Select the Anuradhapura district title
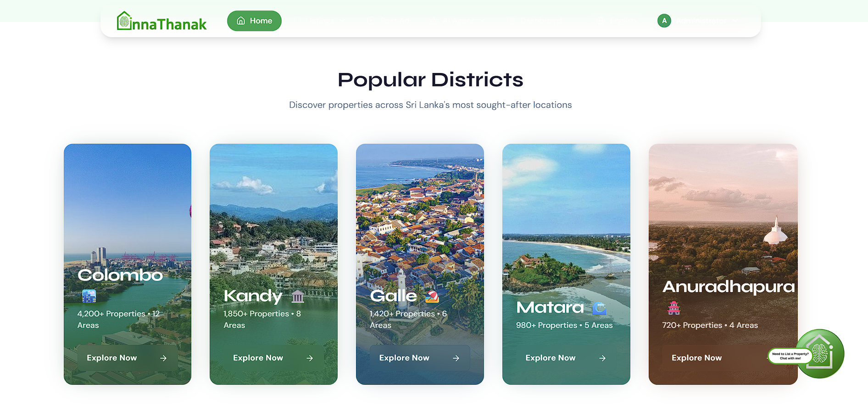The image size is (868, 411). tap(729, 287)
